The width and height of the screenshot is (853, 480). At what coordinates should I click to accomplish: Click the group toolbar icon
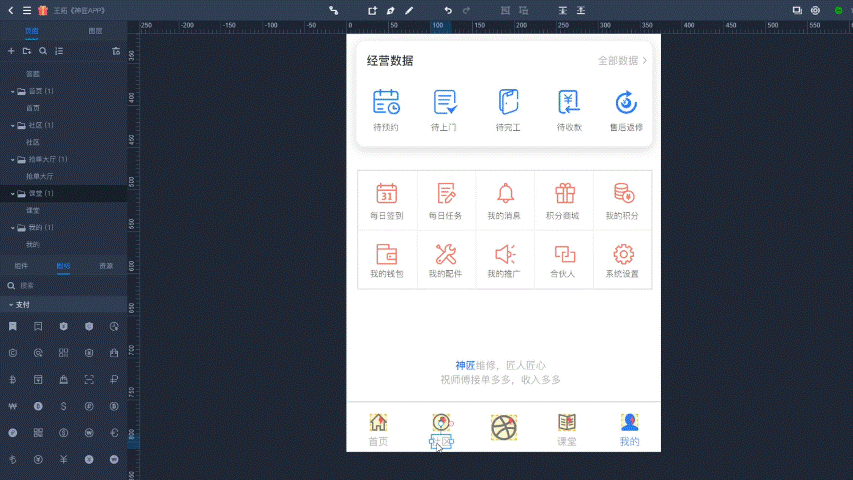505,10
